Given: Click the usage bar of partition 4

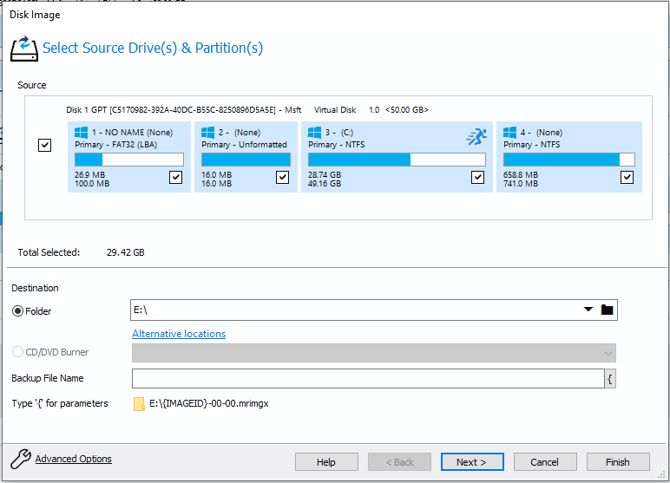Looking at the screenshot, I should point(568,159).
